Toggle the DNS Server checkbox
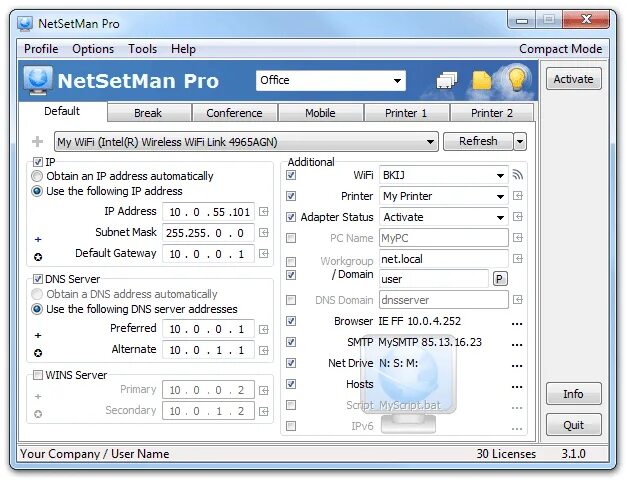 [38, 279]
